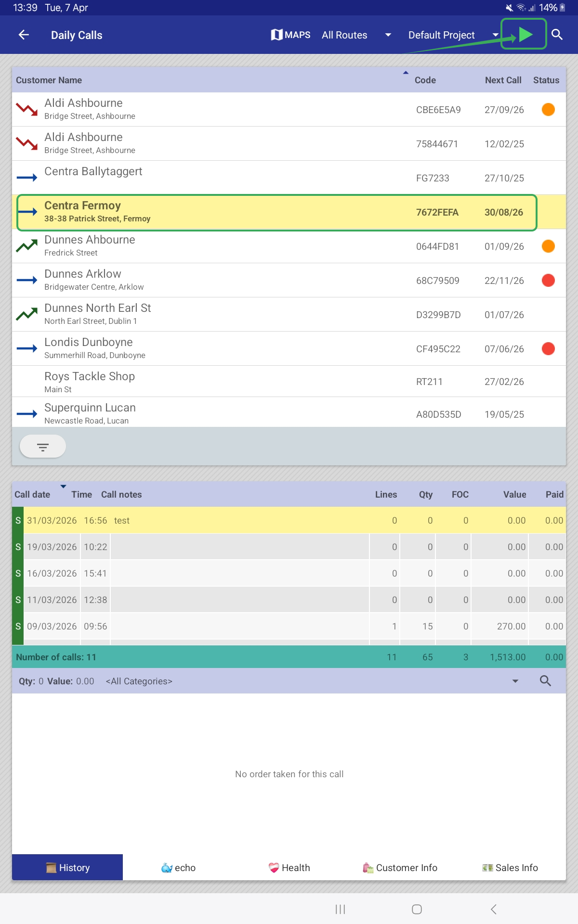Start call with green play button
The height and width of the screenshot is (924, 578).
click(x=525, y=34)
